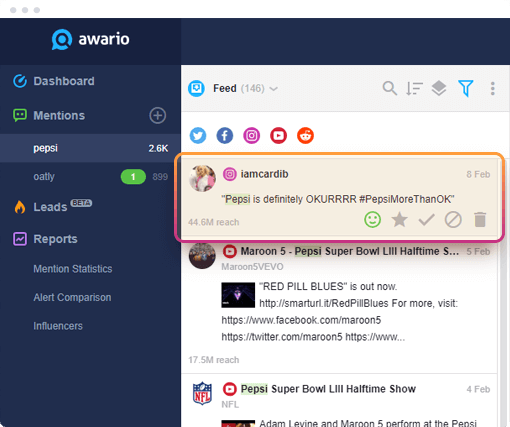Toggle the Facebook source filter
Screen dimensions: 510x427
pos(225,136)
